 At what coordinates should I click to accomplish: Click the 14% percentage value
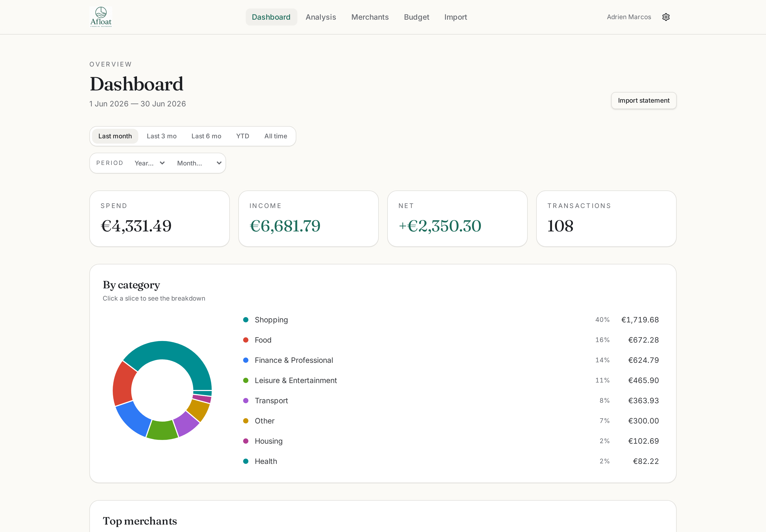pyautogui.click(x=602, y=360)
